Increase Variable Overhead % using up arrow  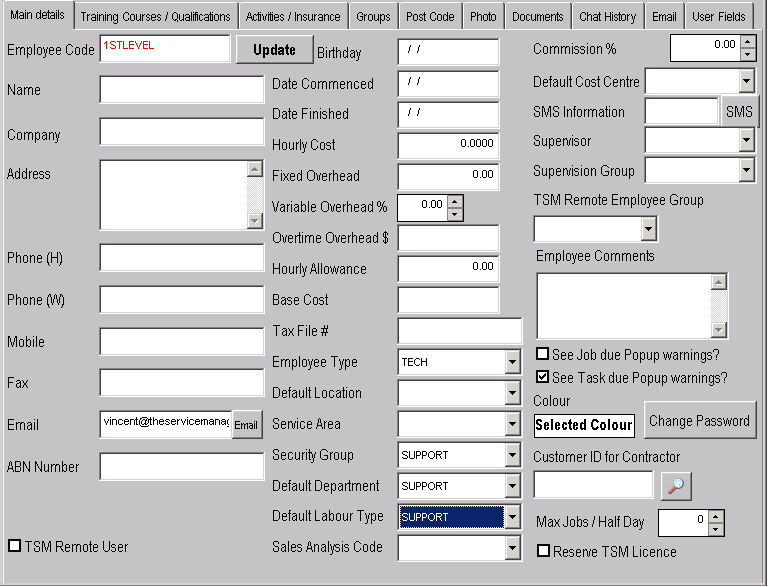pos(455,201)
